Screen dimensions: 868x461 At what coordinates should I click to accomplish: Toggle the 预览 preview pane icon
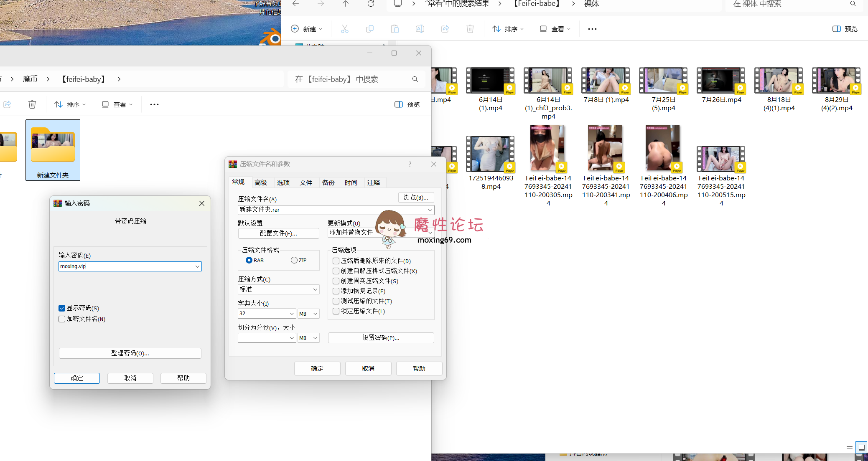click(x=844, y=28)
